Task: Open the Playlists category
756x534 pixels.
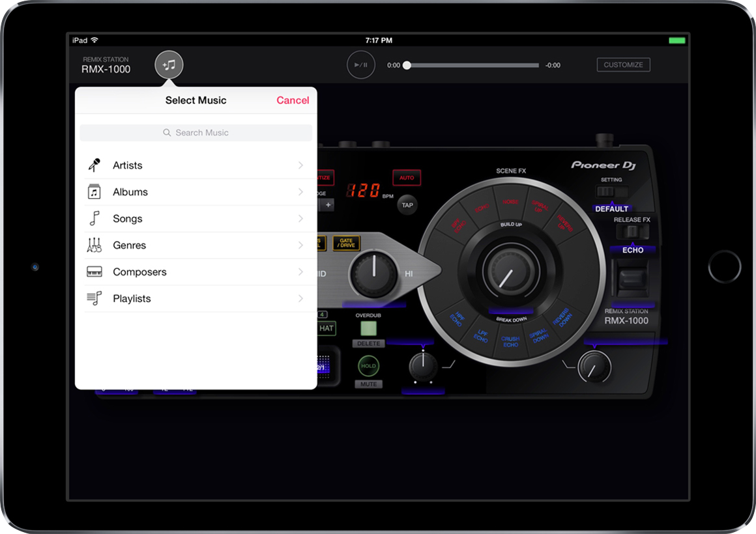Action: pos(196,299)
